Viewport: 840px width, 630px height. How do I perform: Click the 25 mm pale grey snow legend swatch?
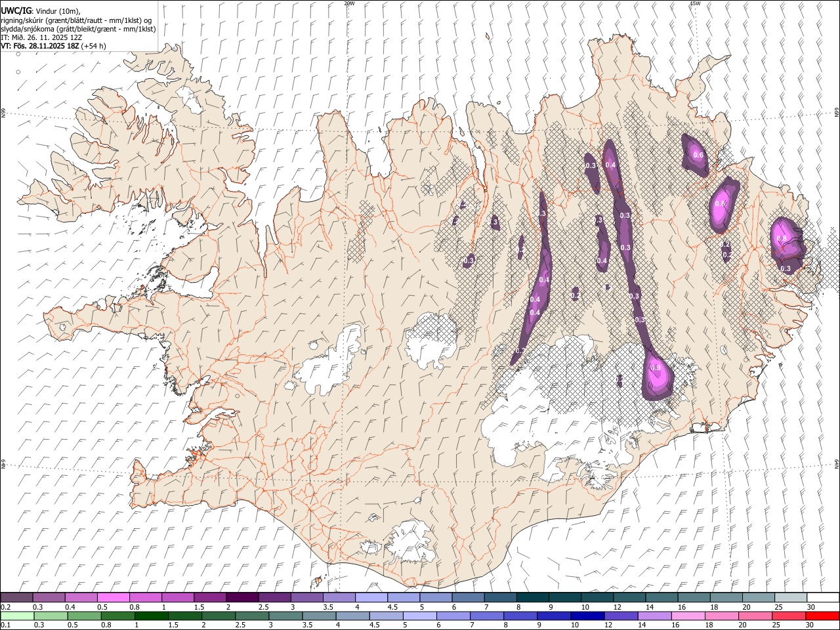click(791, 597)
